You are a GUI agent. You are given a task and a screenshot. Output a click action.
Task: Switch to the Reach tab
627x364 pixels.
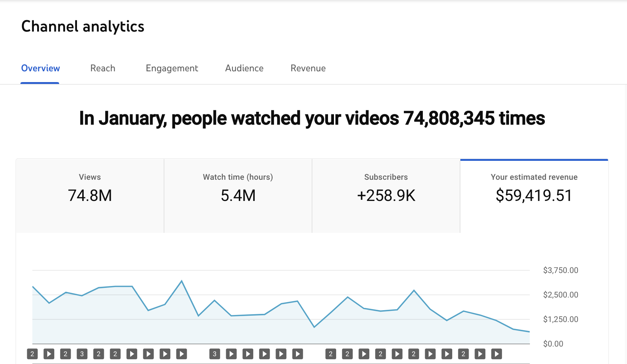click(x=103, y=68)
